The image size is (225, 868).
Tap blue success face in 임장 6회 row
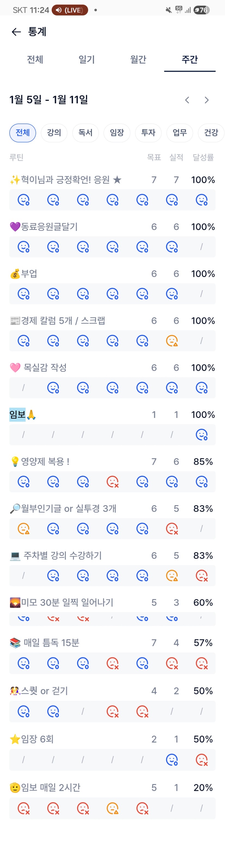pos(172,760)
